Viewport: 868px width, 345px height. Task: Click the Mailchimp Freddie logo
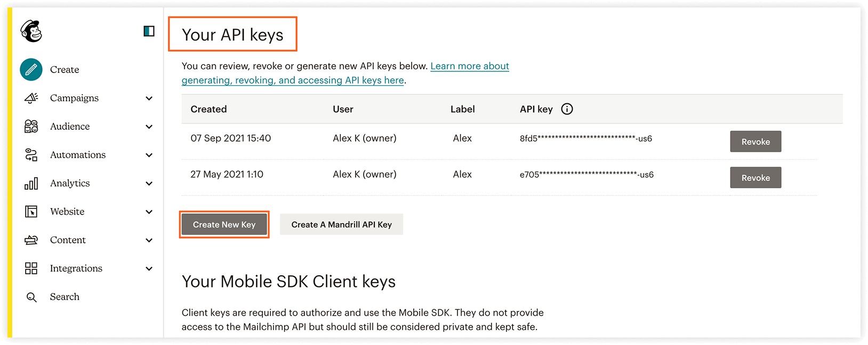31,31
